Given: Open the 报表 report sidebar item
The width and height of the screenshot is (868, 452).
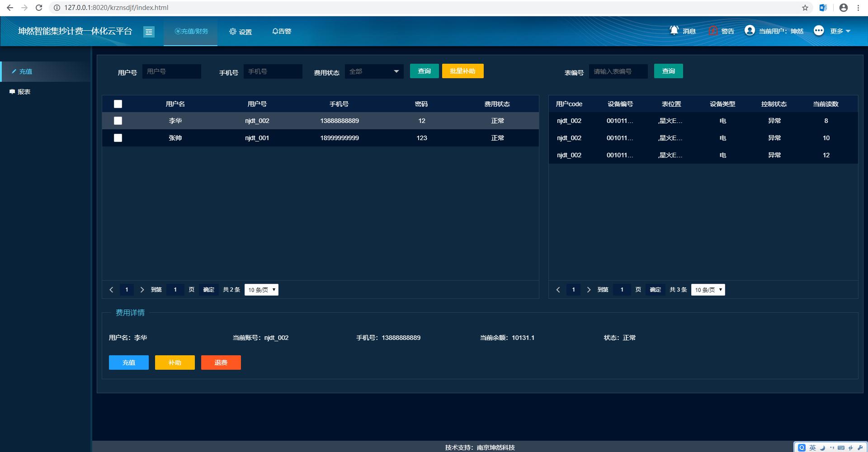Looking at the screenshot, I should [x=24, y=92].
